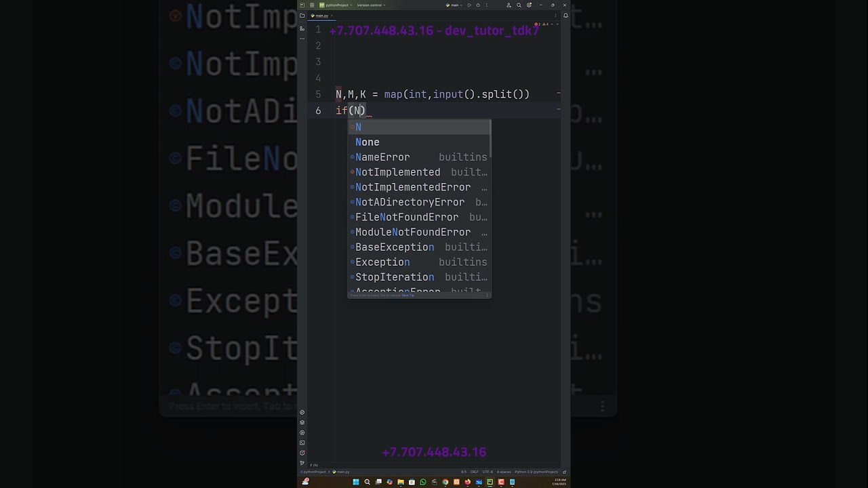The image size is (868, 488).
Task: Toggle read-only lock icon in status bar
Action: click(564, 472)
